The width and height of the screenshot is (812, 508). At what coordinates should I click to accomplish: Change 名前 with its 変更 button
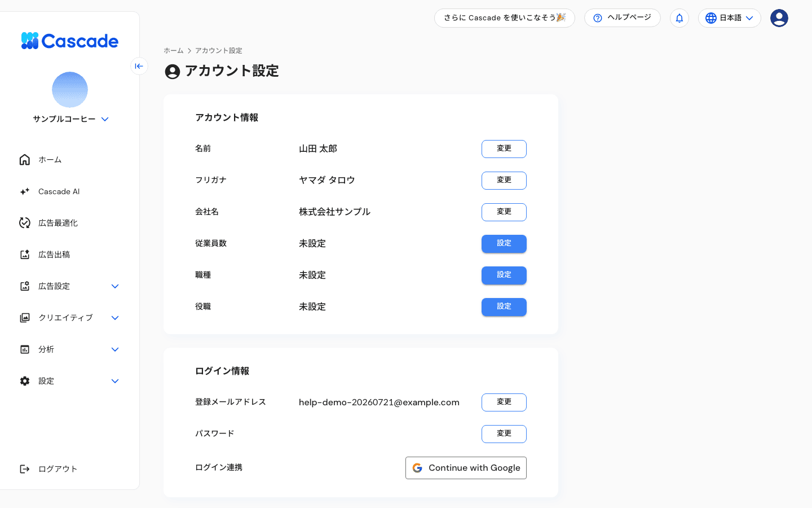pos(504,149)
